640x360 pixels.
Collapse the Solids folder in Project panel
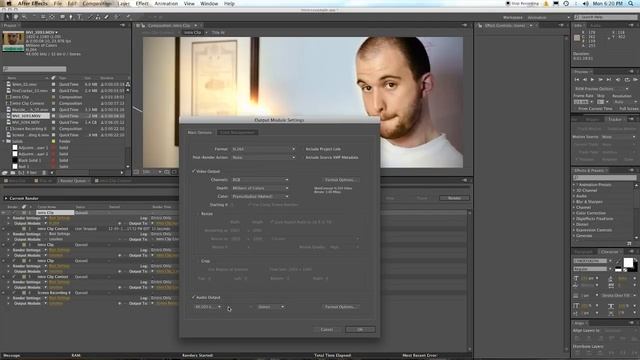(x=4, y=141)
